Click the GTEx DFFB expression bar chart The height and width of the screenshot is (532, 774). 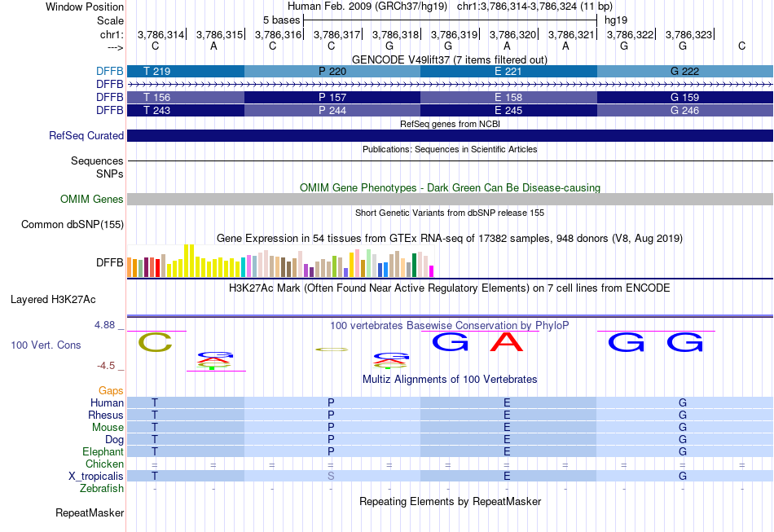(280, 261)
